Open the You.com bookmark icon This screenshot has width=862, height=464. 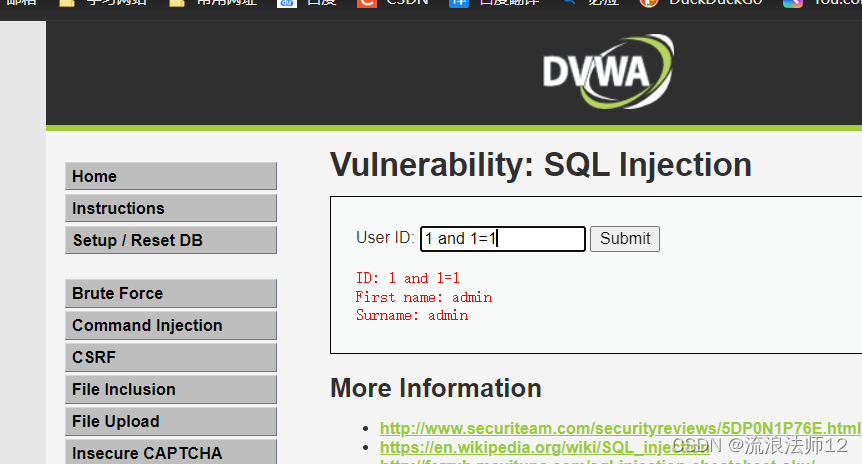[x=793, y=3]
